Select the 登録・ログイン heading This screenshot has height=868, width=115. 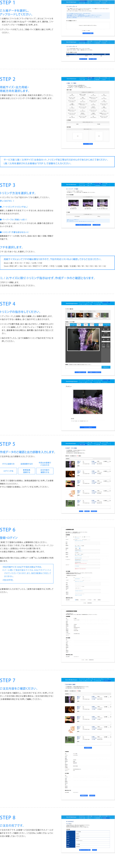(x=9, y=537)
